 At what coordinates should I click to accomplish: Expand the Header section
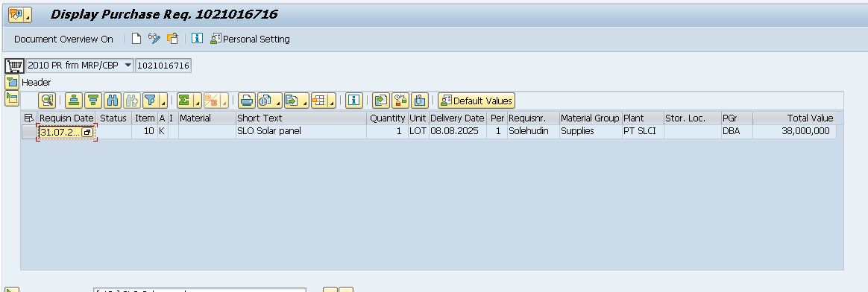[x=12, y=83]
